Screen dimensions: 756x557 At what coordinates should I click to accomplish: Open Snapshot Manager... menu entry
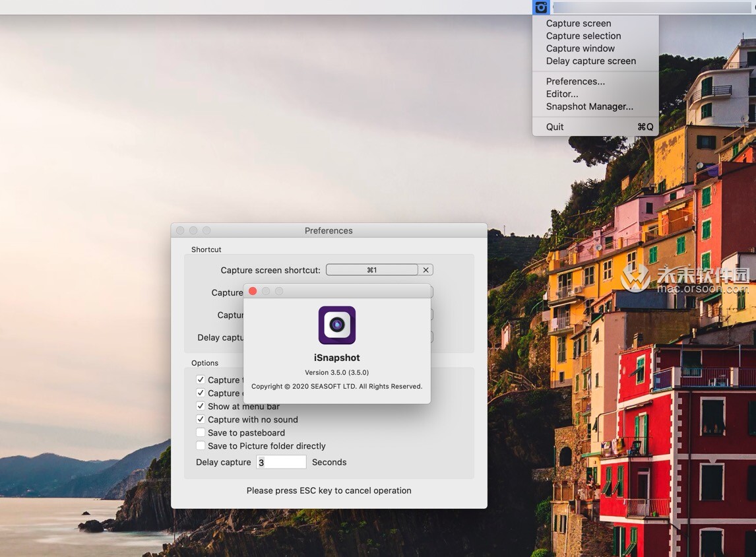pos(589,106)
